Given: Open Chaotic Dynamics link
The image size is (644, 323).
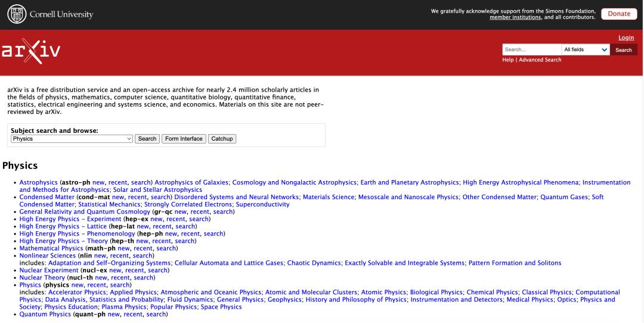Looking at the screenshot, I should tap(314, 263).
